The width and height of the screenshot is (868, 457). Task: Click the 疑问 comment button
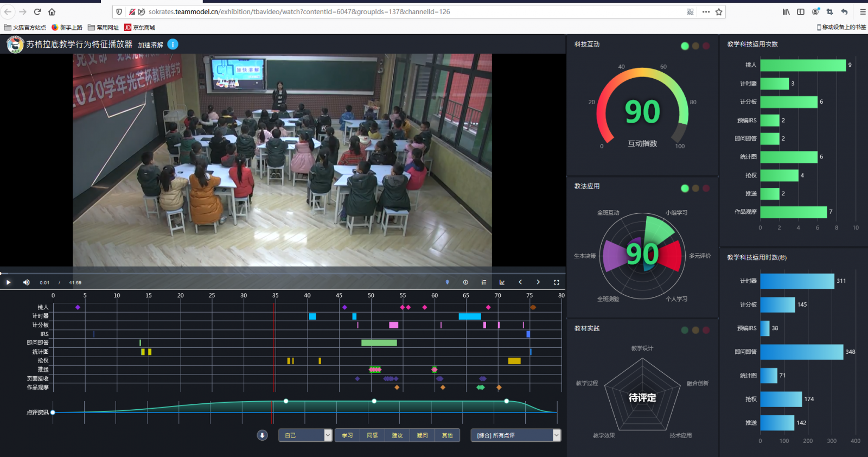(x=422, y=435)
